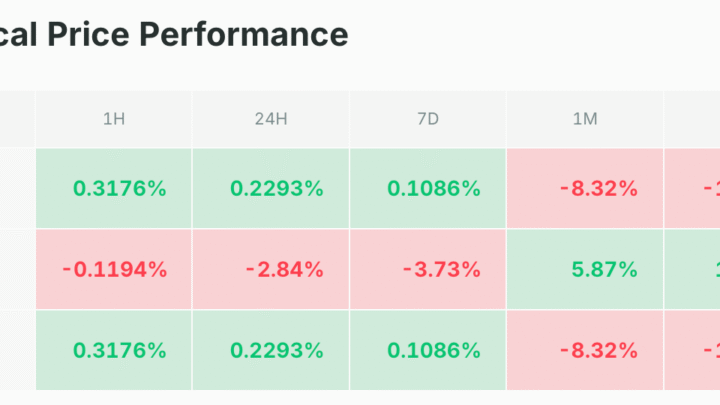This screenshot has height=405, width=720.
Task: Select the 0.2293% cell in third row
Action: (x=271, y=350)
